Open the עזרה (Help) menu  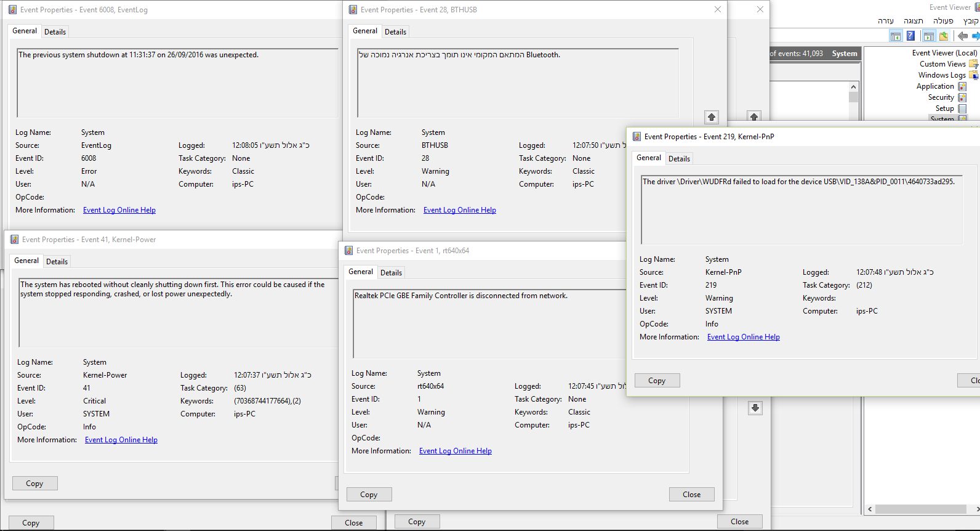click(886, 21)
